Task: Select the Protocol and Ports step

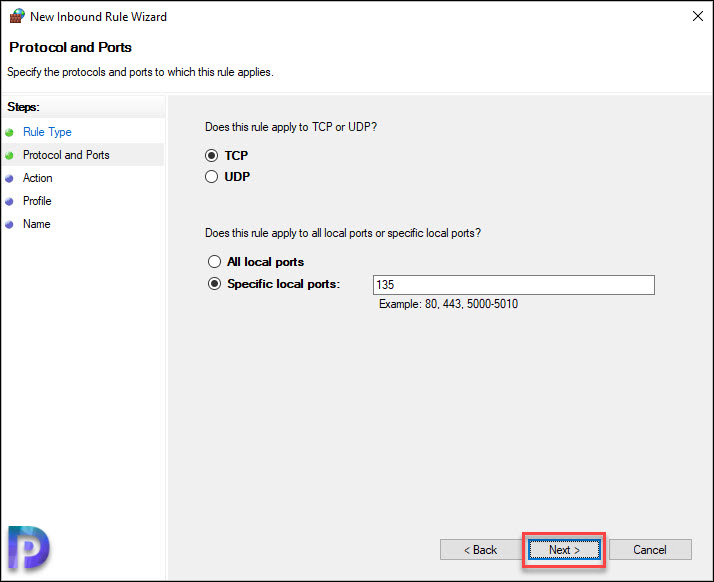Action: 66,155
